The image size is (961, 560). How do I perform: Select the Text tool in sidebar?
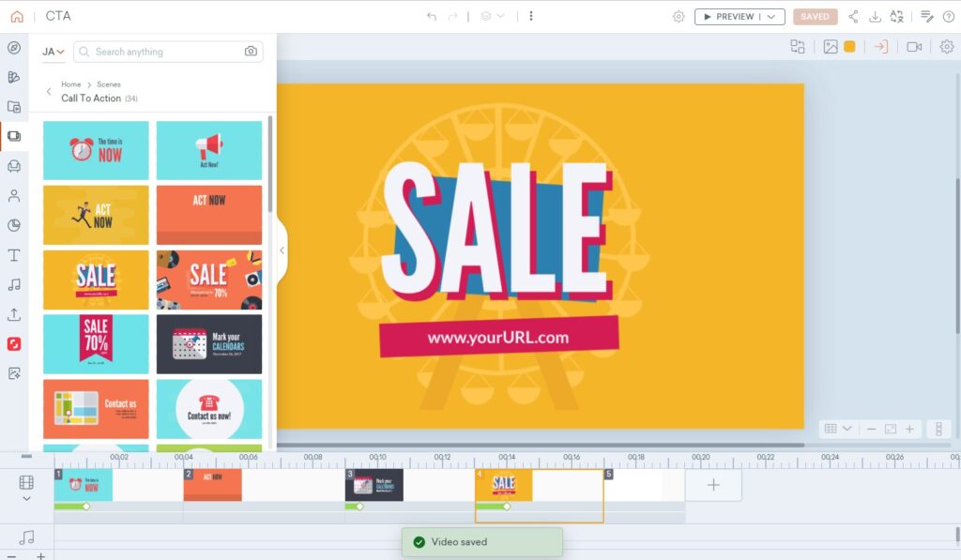click(x=14, y=255)
